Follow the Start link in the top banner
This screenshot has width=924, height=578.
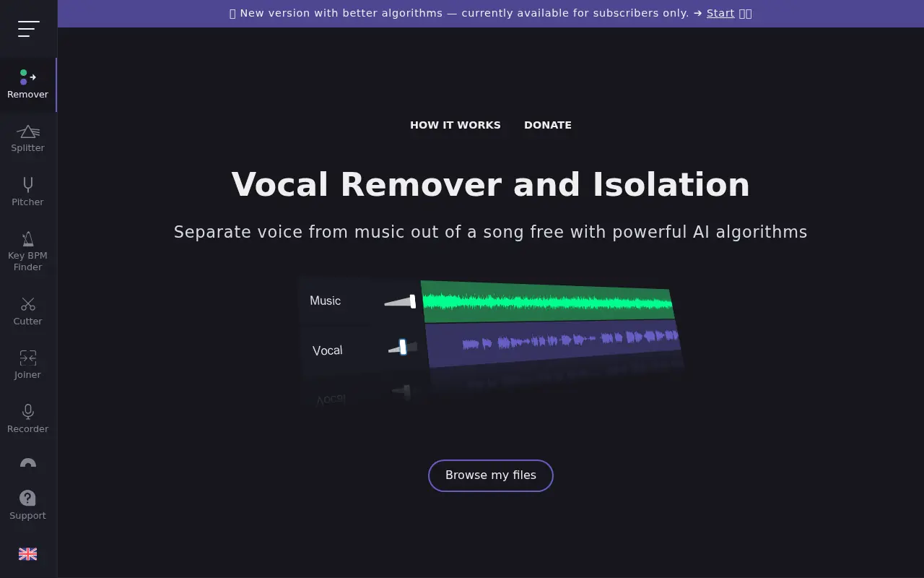[720, 13]
